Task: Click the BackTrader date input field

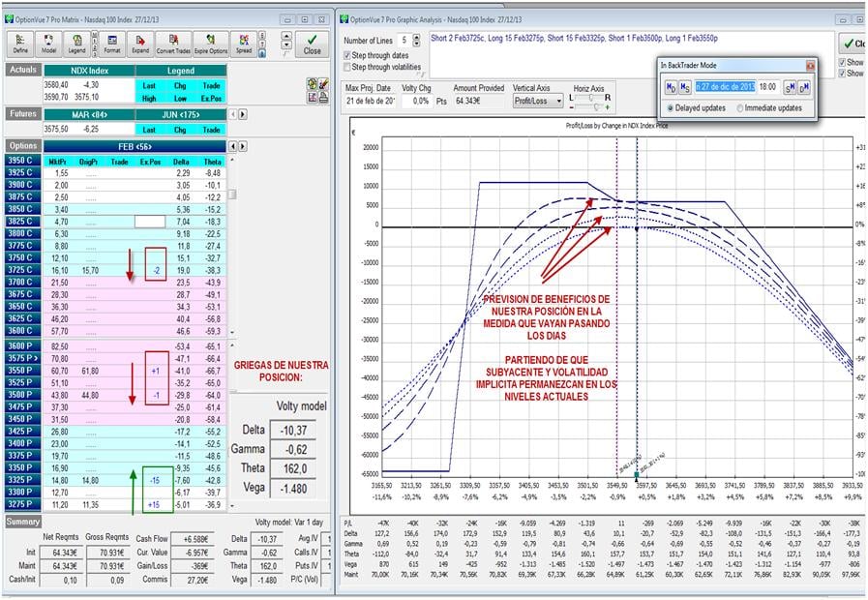Action: (x=724, y=87)
